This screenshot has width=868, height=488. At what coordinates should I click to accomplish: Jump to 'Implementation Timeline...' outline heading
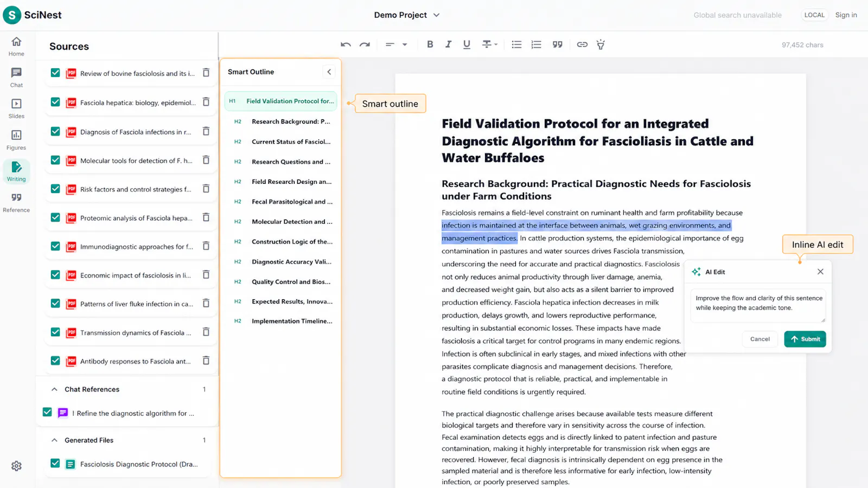283,321
